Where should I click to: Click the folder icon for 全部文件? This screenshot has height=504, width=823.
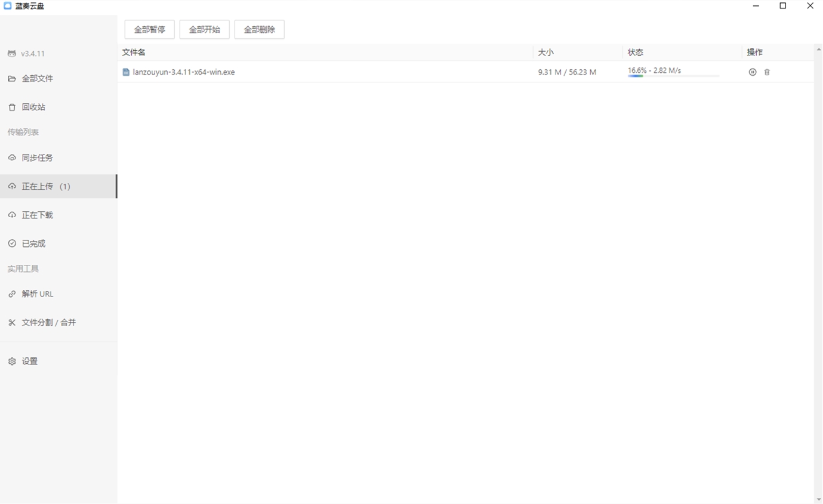(12, 79)
